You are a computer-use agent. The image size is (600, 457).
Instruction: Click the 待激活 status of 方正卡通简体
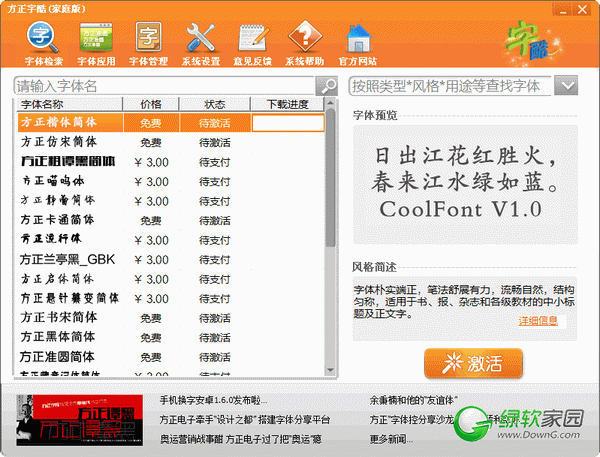click(x=215, y=221)
